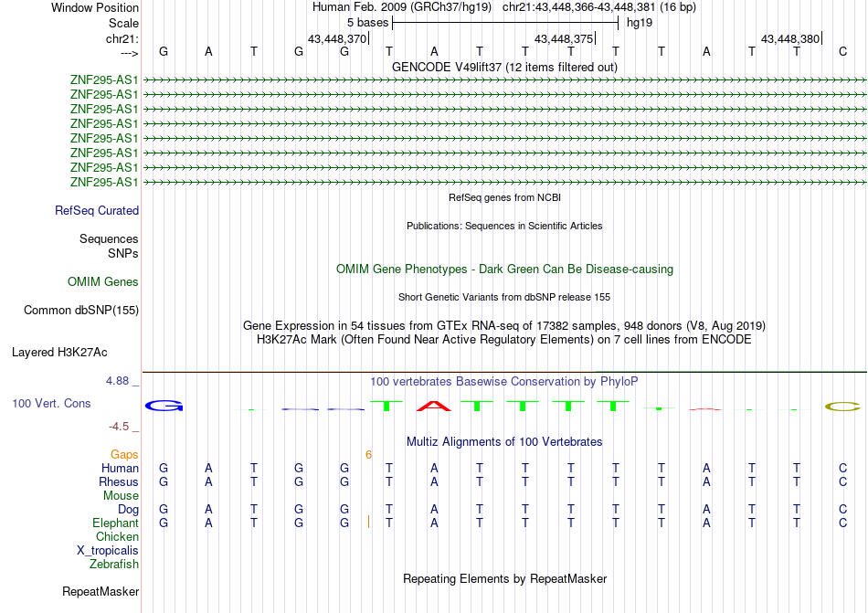868x613 pixels.
Task: Click base C in the top sequence row
Action: 842,52
